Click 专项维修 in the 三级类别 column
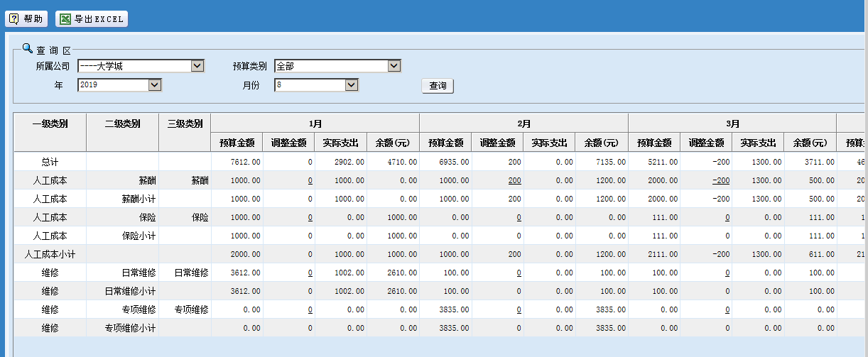 point(185,309)
